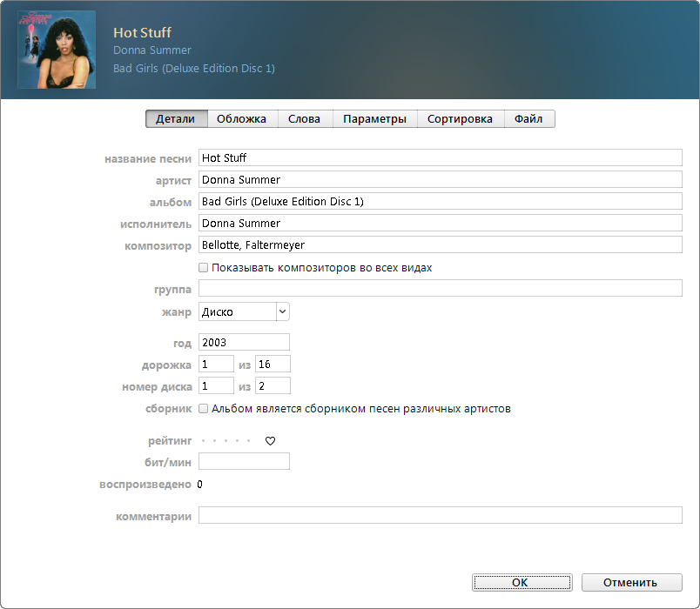
Task: Open the Слова tab
Action: point(305,118)
